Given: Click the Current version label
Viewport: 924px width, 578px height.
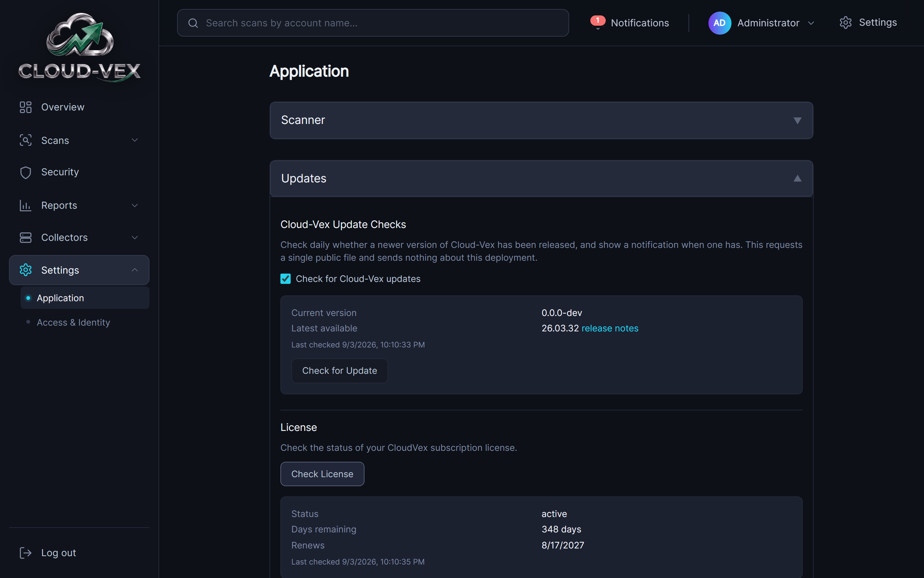Looking at the screenshot, I should [324, 313].
